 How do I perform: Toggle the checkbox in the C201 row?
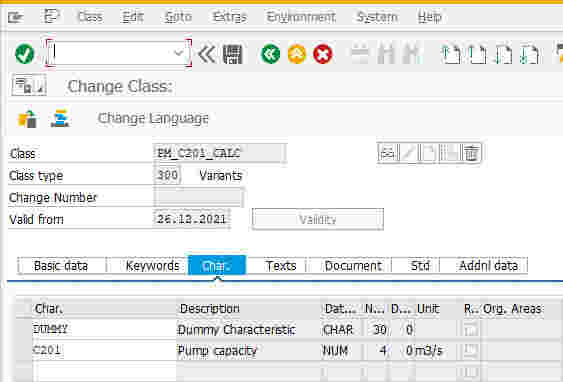[x=470, y=350]
